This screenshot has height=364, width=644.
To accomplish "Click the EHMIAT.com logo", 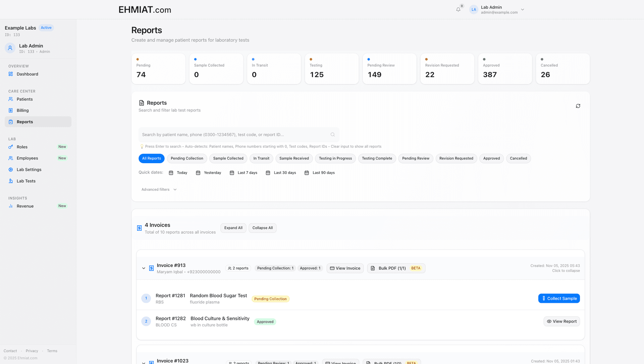I will point(145,10).
